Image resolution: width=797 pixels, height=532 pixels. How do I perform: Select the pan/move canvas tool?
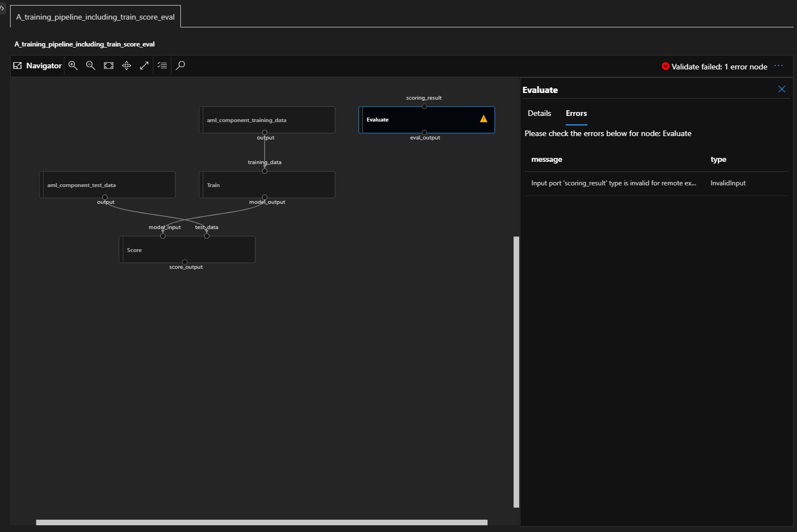[x=127, y=66]
